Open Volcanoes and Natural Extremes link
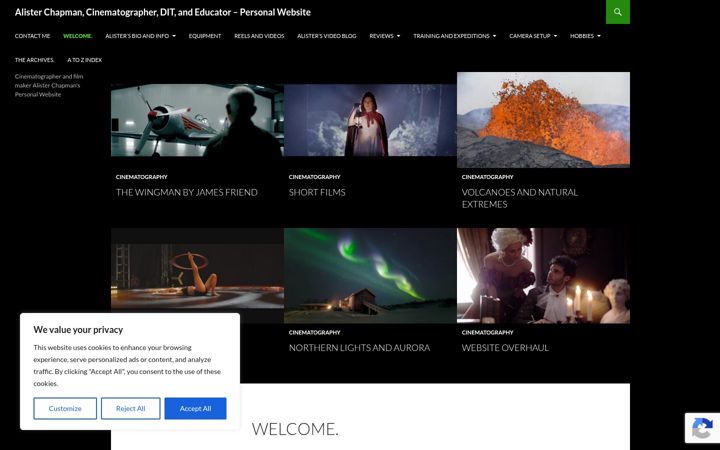 (x=520, y=198)
